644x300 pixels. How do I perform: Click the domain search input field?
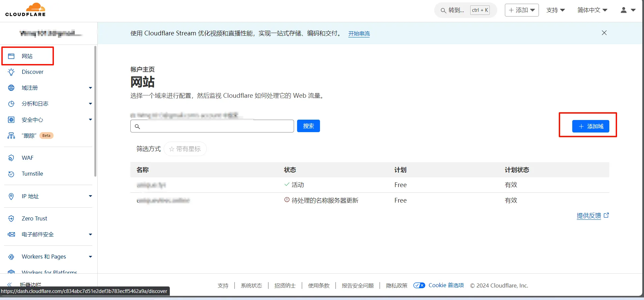pyautogui.click(x=216, y=126)
